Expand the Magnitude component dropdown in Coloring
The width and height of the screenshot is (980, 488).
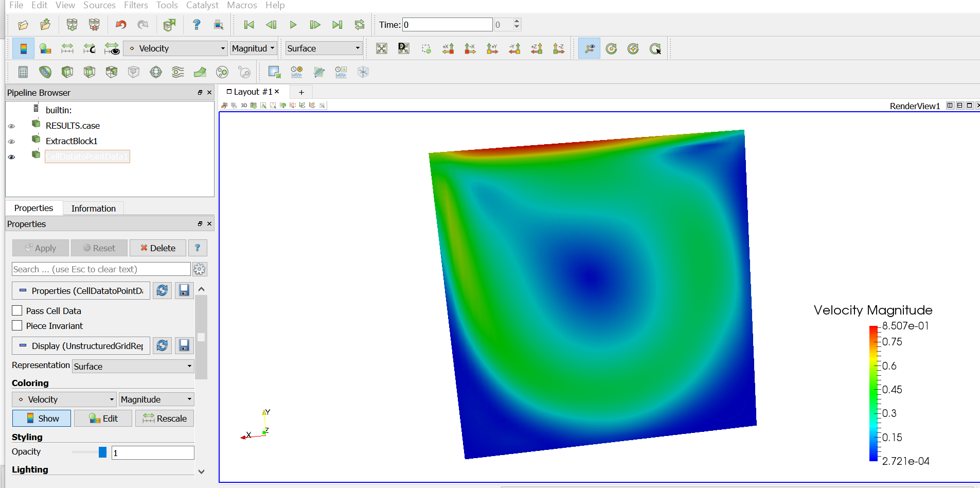156,399
